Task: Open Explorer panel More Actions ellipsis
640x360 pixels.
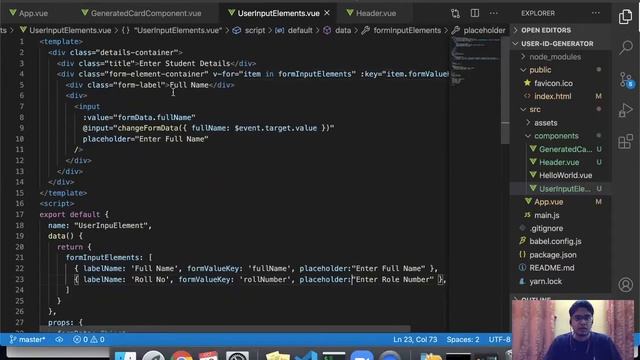Action: coord(596,13)
